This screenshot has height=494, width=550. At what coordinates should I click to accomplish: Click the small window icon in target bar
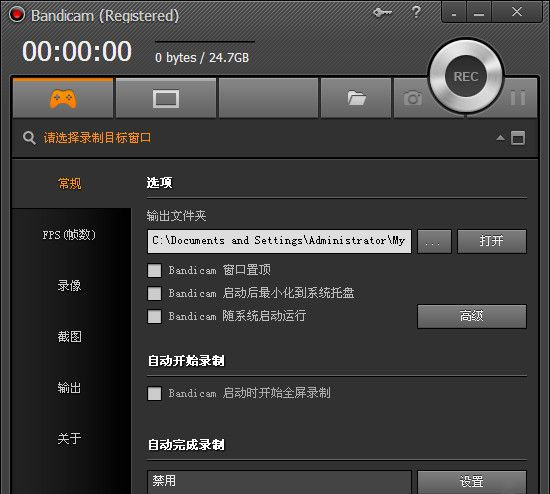click(x=518, y=138)
